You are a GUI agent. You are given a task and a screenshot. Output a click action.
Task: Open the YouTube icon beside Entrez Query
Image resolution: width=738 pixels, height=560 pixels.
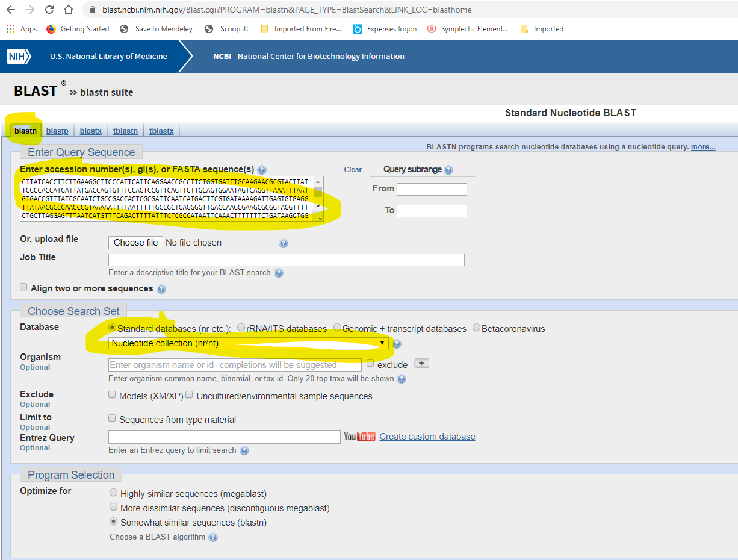359,437
